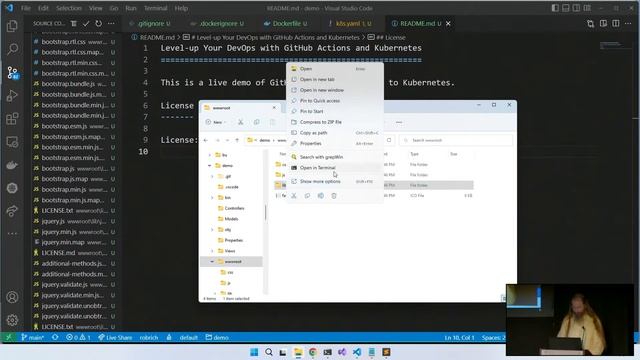Refresh the Source Control view
Image resolution: width=640 pixels, height=360 pixels.
[98, 24]
